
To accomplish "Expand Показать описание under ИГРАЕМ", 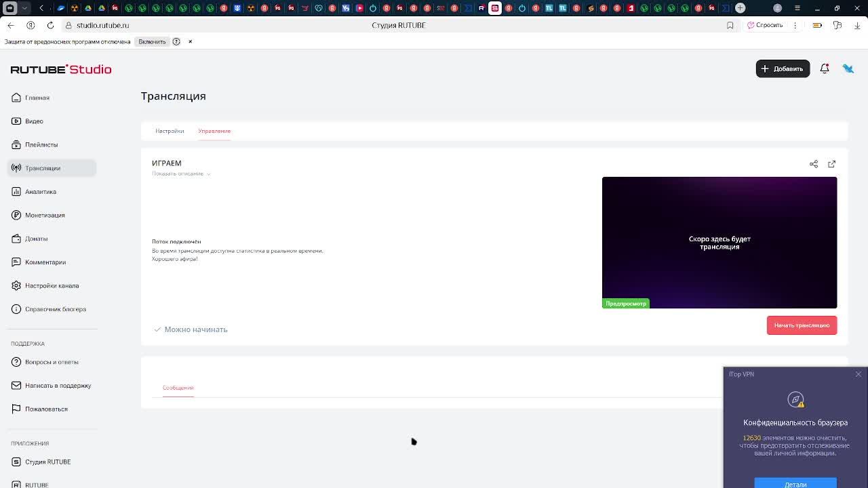I will pos(181,174).
